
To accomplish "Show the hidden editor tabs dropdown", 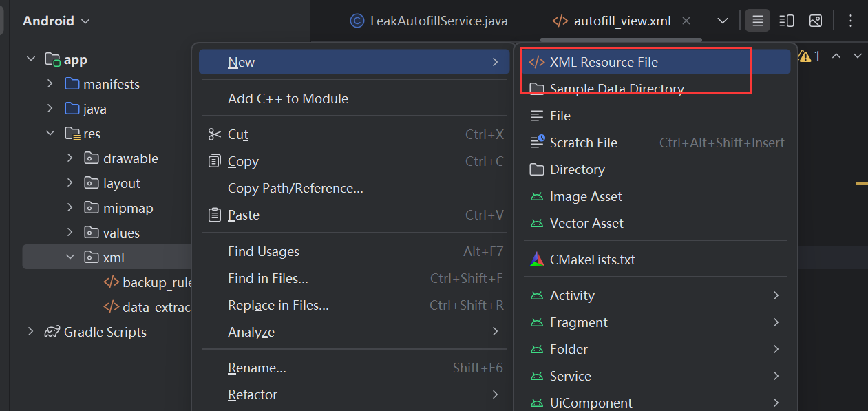I will [x=723, y=21].
